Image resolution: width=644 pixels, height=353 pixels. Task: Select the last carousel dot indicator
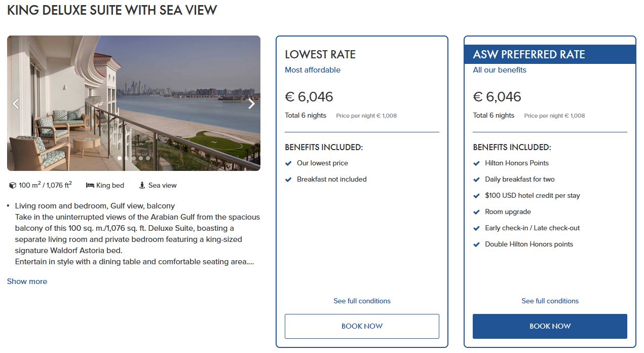(148, 158)
